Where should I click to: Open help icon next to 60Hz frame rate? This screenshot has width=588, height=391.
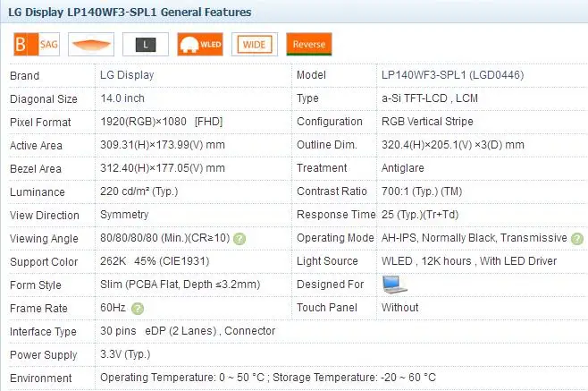[x=138, y=309]
